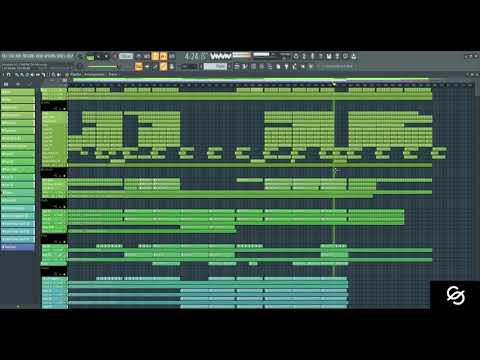Select the playlist Zoom tool
The width and height of the screenshot is (480, 360).
click(x=53, y=75)
